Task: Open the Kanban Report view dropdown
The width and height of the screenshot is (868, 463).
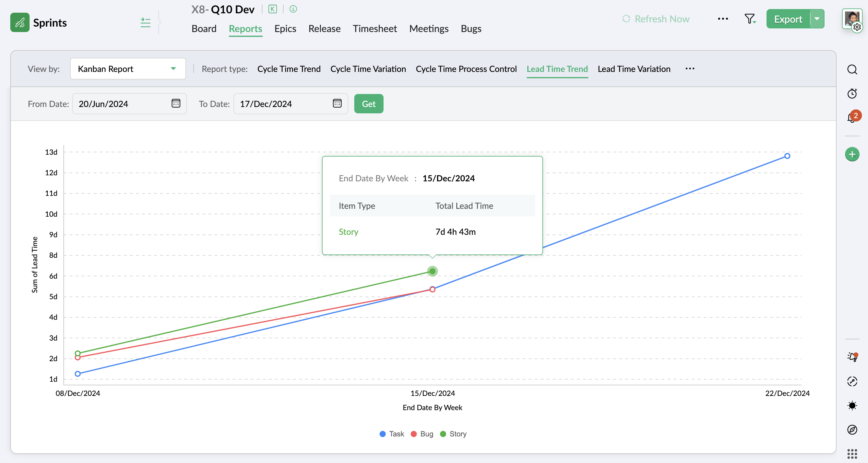Action: [x=128, y=69]
